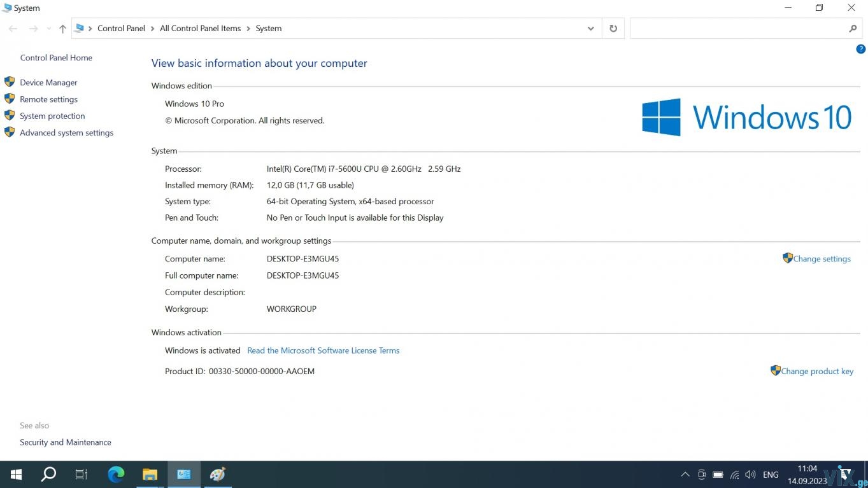Select the All Control Panel Items breadcrumb

pos(201,29)
